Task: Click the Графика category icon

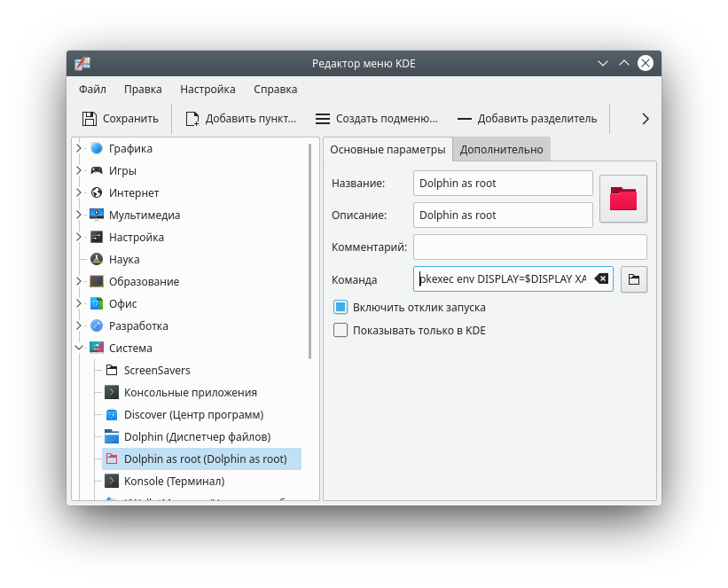Action: 97,149
